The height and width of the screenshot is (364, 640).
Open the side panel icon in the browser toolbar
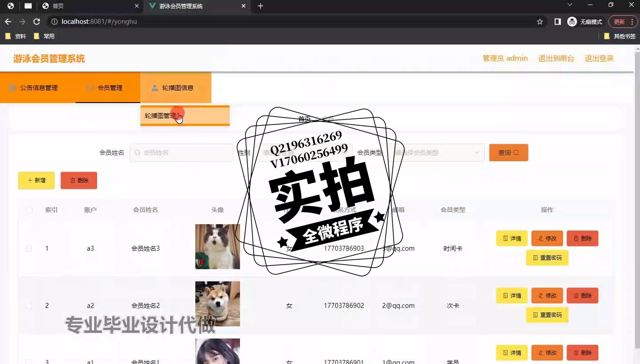pyautogui.click(x=558, y=22)
